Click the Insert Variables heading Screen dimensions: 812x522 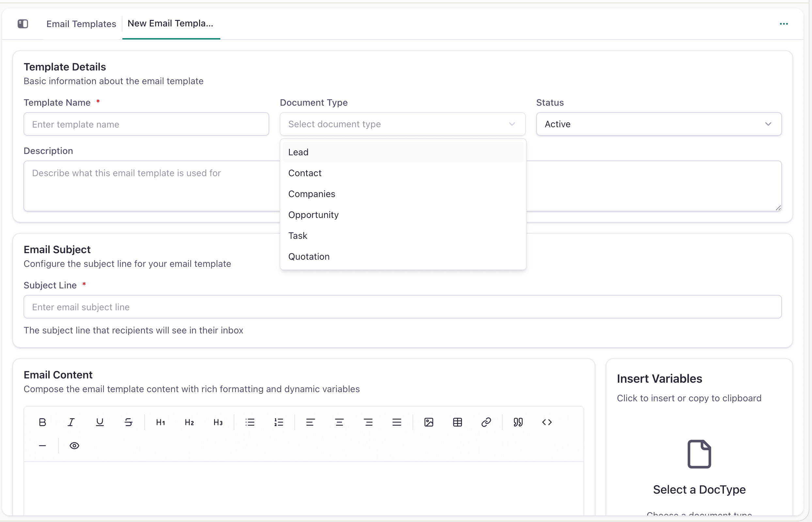click(x=659, y=379)
